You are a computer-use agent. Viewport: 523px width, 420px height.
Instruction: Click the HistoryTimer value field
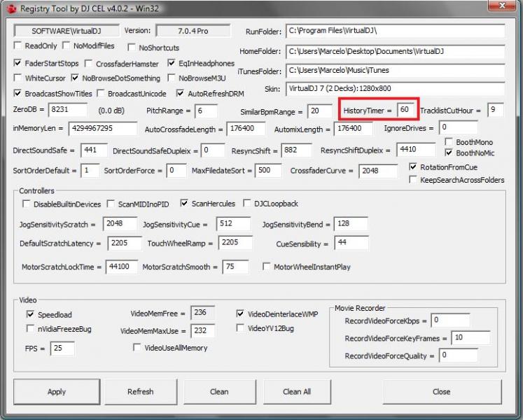click(x=405, y=110)
